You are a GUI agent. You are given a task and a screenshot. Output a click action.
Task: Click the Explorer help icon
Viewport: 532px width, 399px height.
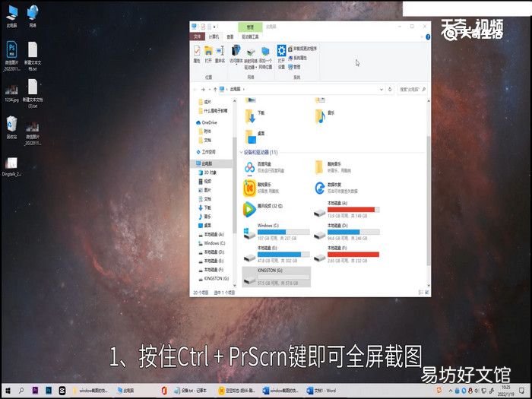click(428, 36)
